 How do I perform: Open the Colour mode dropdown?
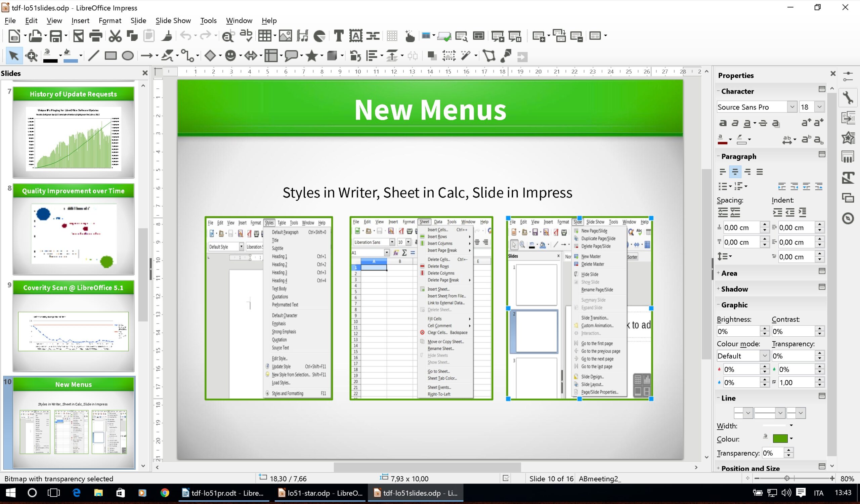coord(765,356)
